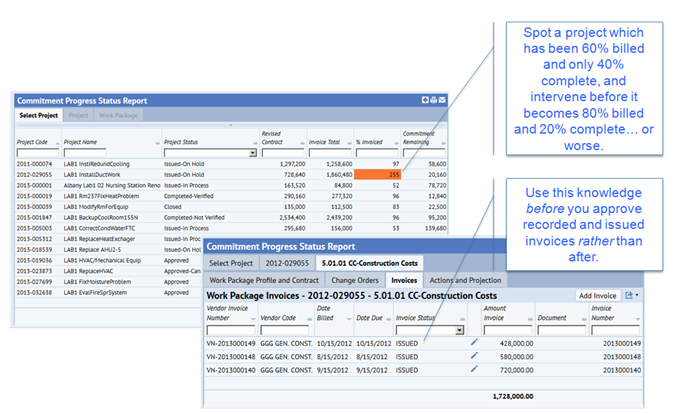Click the Vendor Invoice Number filter field
The height and width of the screenshot is (414, 674).
coord(231,330)
